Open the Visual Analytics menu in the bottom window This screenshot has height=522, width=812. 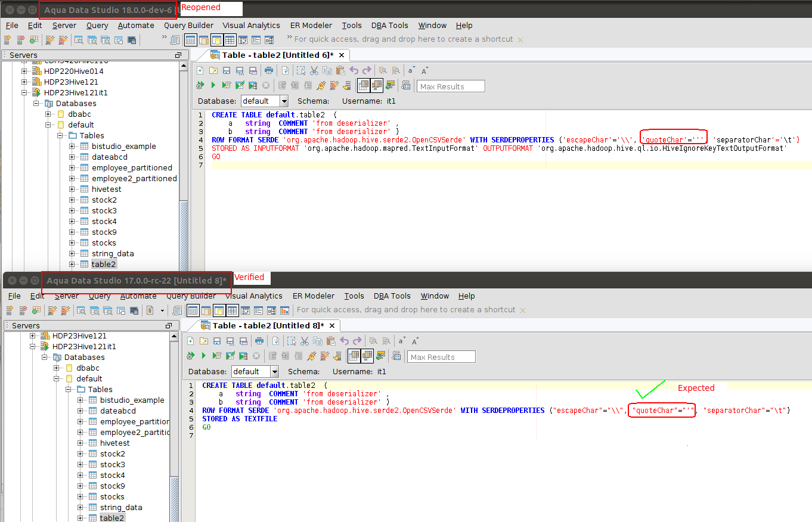[253, 296]
